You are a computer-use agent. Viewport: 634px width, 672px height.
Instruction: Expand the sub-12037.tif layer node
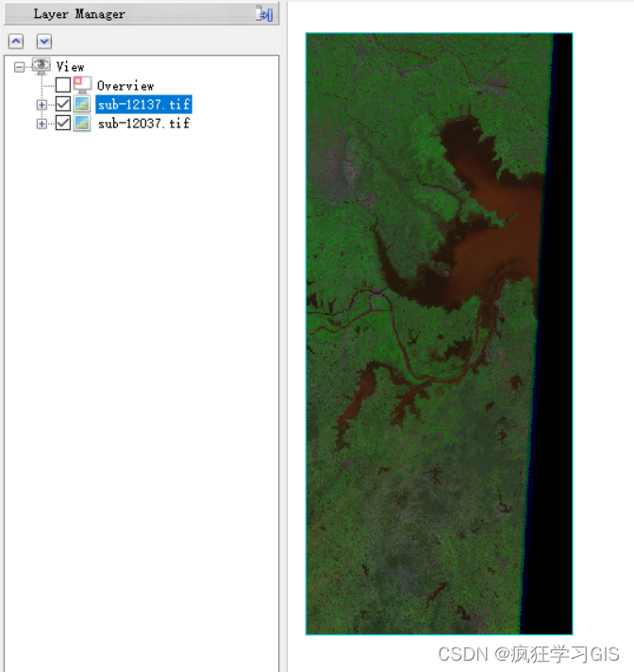[x=42, y=124]
